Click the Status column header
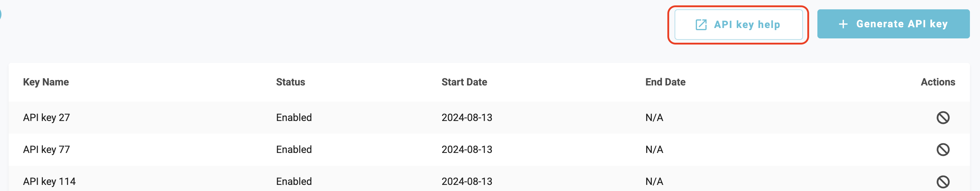Image resolution: width=980 pixels, height=191 pixels. coord(290,82)
